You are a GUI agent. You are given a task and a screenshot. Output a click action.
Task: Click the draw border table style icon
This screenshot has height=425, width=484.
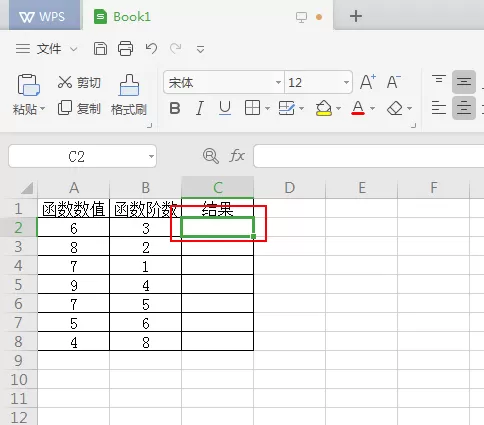(287, 108)
